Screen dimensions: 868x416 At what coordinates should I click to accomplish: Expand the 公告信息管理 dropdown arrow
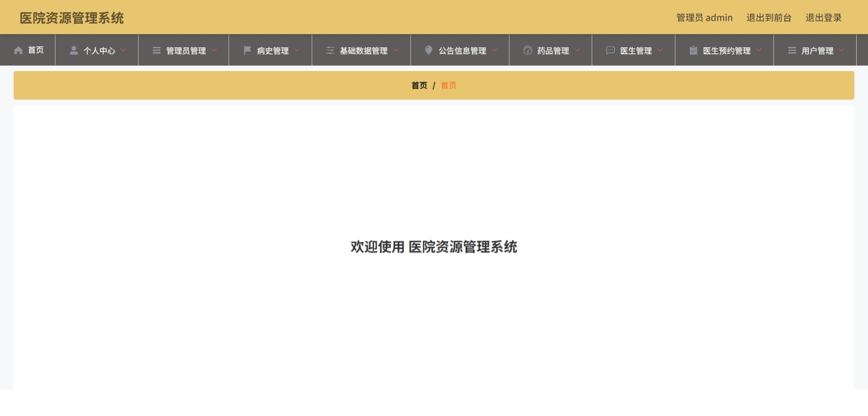click(x=494, y=50)
